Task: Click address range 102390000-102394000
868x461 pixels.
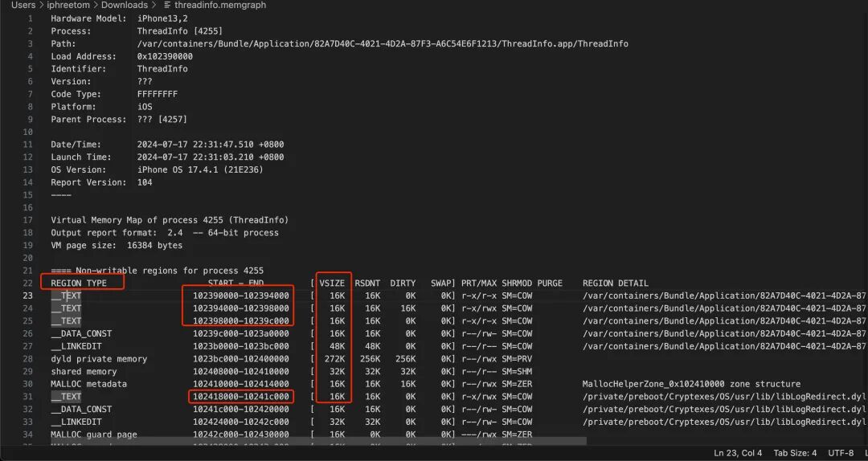Action: pyautogui.click(x=241, y=296)
